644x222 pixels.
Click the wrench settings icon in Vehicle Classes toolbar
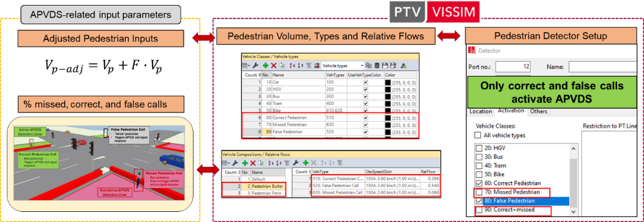pyautogui.click(x=255, y=66)
